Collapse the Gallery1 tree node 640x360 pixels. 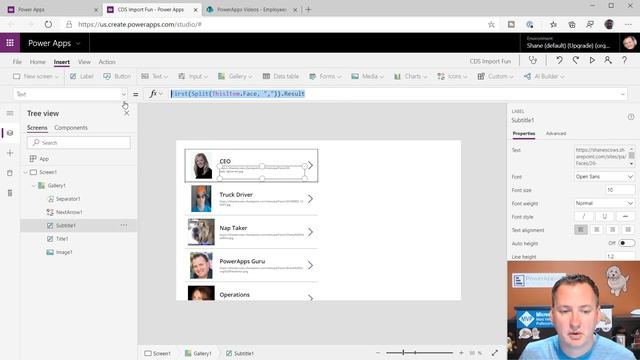pos(34,186)
